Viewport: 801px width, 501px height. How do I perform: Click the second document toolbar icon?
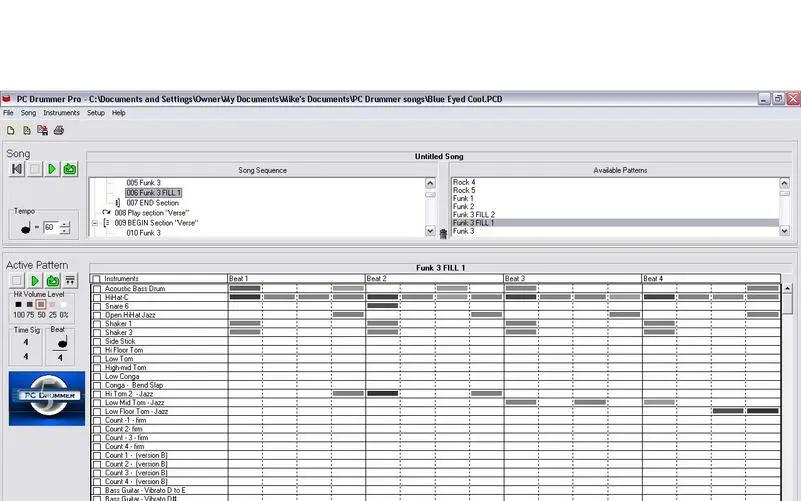(x=27, y=131)
